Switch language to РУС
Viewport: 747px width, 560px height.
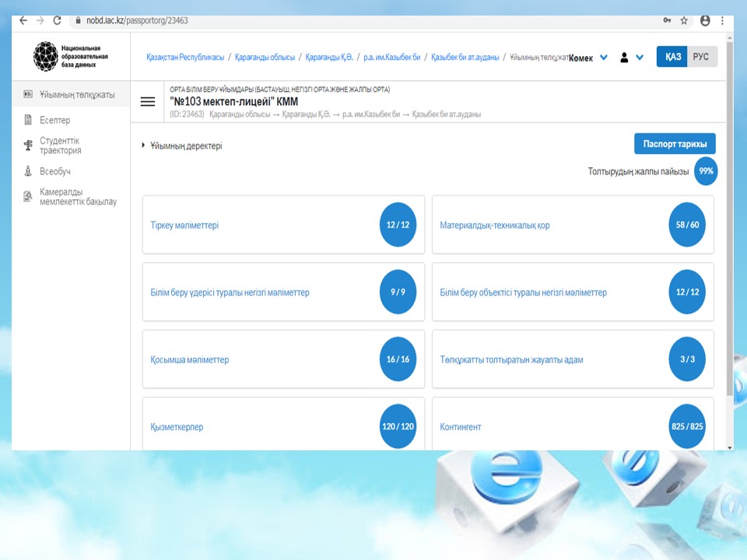pos(701,57)
